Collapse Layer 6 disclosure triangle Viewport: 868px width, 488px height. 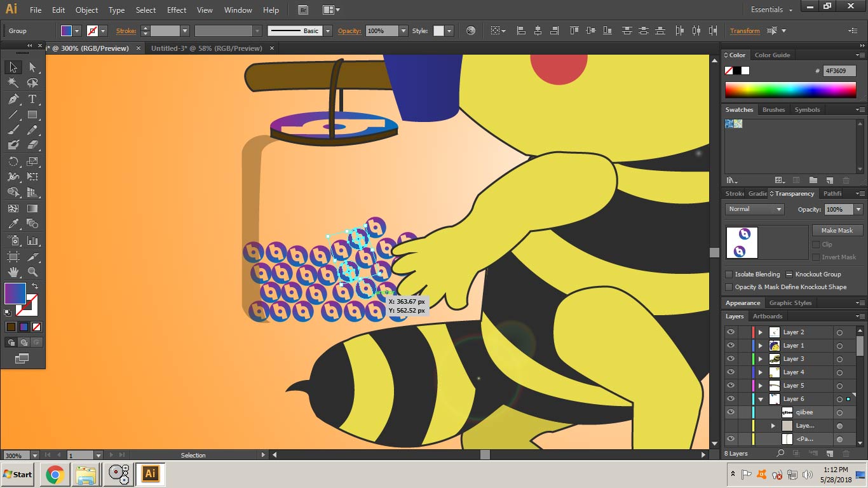point(760,399)
